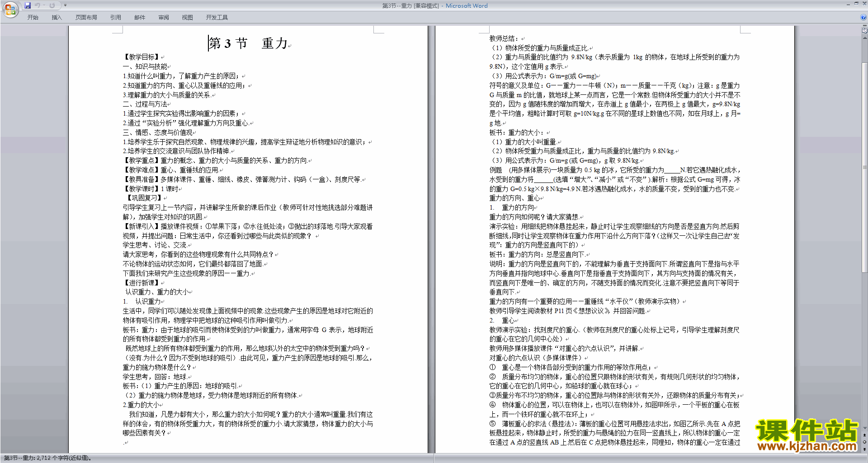The width and height of the screenshot is (868, 463).
Task: Click the Redo icon in quick access toolbar
Action: (x=52, y=5)
